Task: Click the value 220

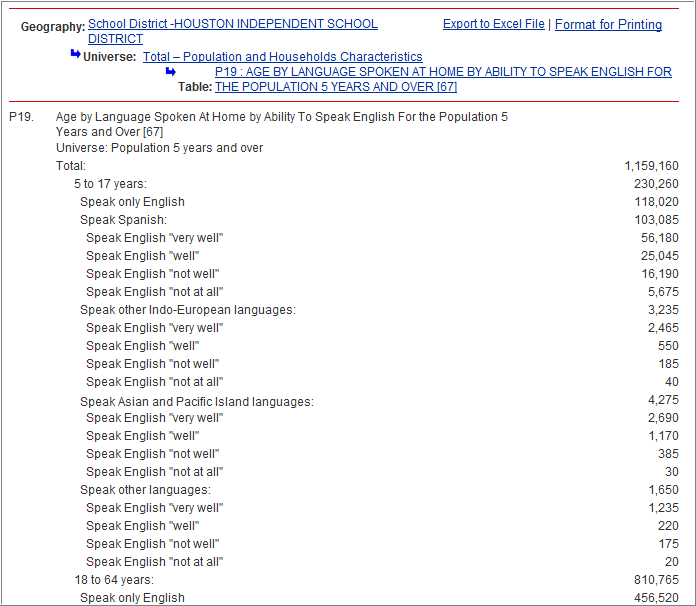Action: tap(668, 526)
